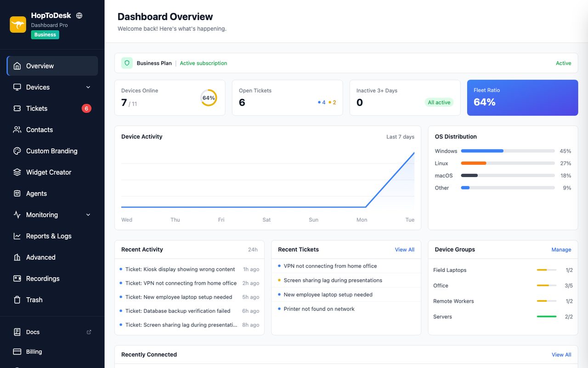This screenshot has width=588, height=368.
Task: Click the Overview home icon
Action: pyautogui.click(x=17, y=66)
